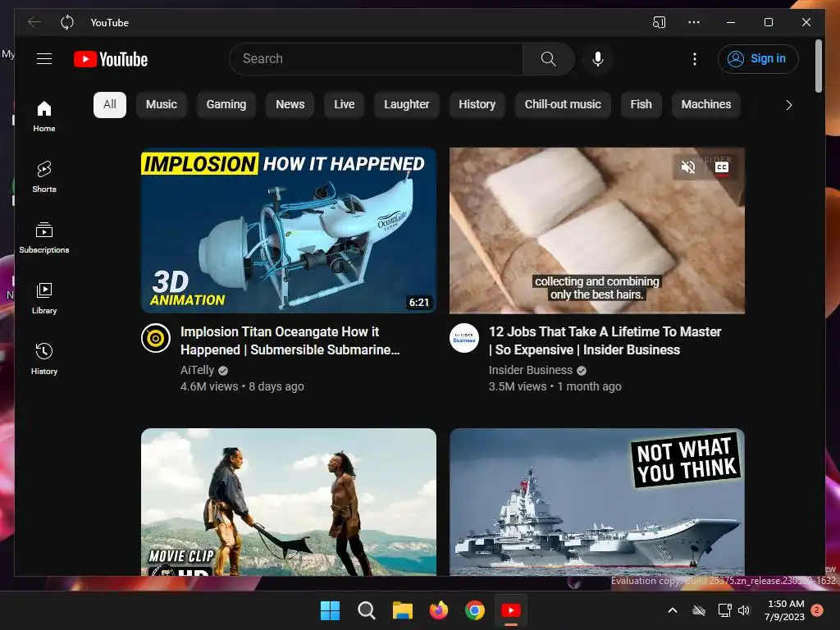Open 12 Jobs That Take A Lifetime title

tap(605, 340)
